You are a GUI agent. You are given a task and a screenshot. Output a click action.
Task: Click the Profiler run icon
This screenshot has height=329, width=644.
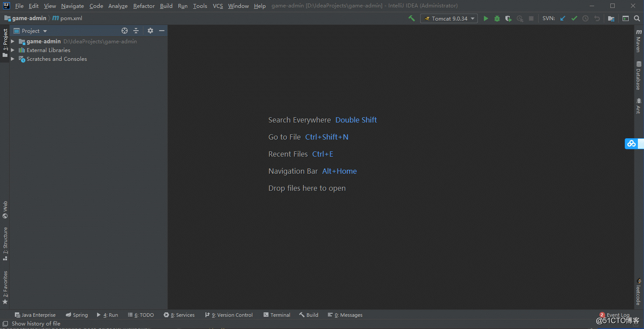point(520,18)
